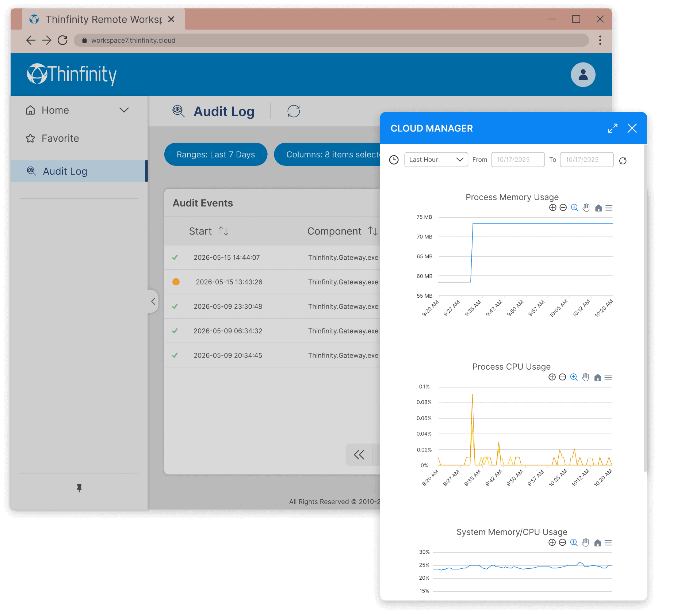Click the browser address bar

coord(331,40)
